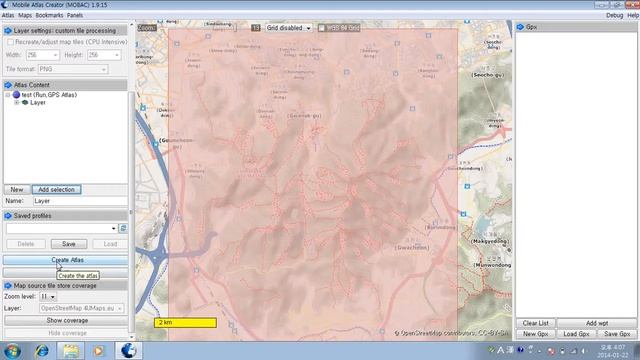Image resolution: width=640 pixels, height=360 pixels.
Task: Click the Clear List button
Action: point(536,323)
